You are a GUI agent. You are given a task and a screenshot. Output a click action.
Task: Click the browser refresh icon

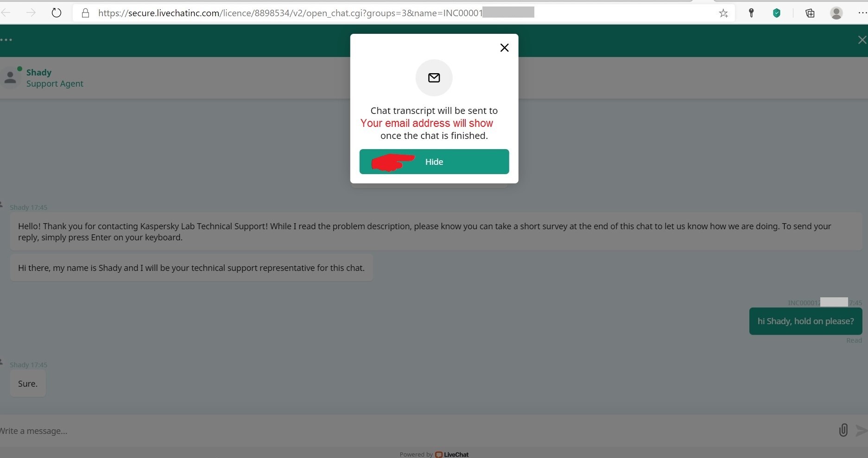tap(57, 13)
